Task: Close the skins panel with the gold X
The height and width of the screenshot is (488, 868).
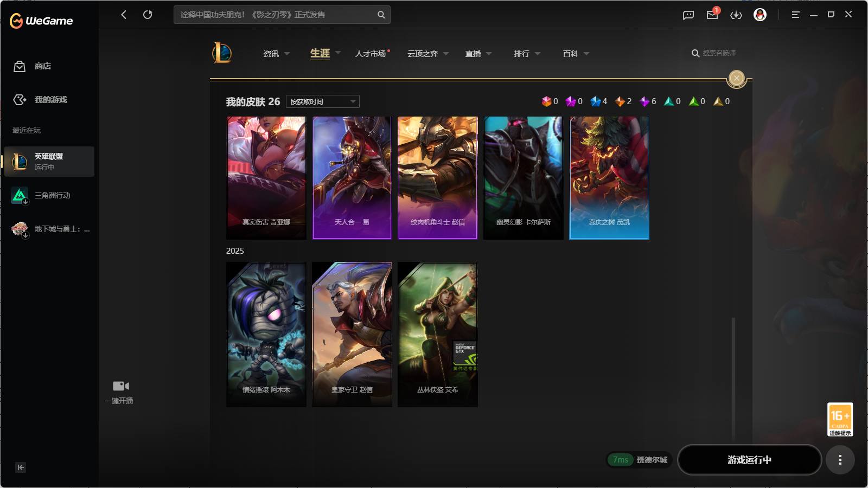Action: pos(737,79)
